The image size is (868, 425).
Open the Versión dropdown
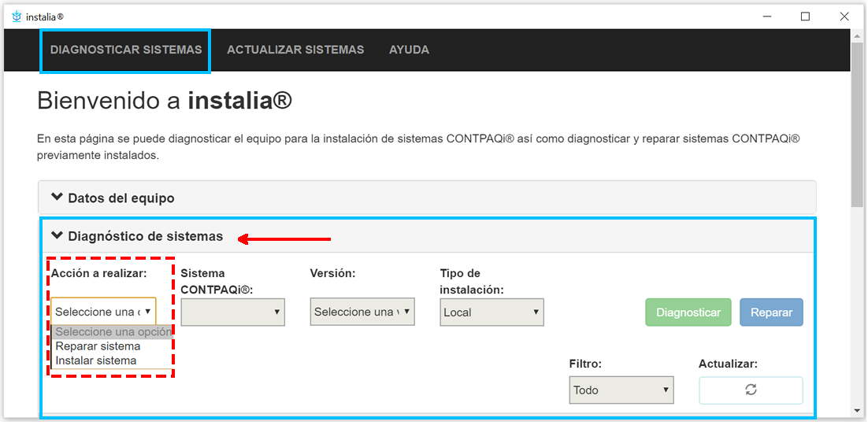(362, 312)
